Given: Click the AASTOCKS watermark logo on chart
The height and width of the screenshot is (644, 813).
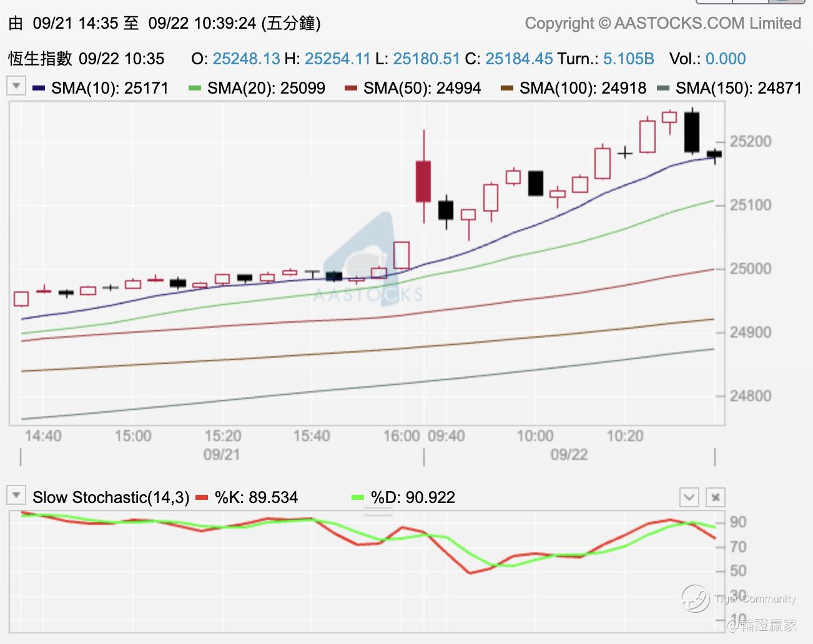Looking at the screenshot, I should click(x=368, y=261).
